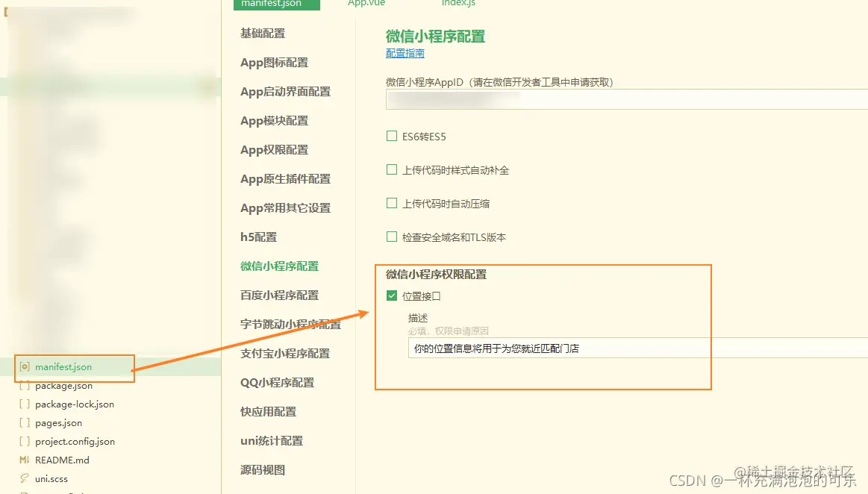Open 源码视图 source view

coord(263,470)
